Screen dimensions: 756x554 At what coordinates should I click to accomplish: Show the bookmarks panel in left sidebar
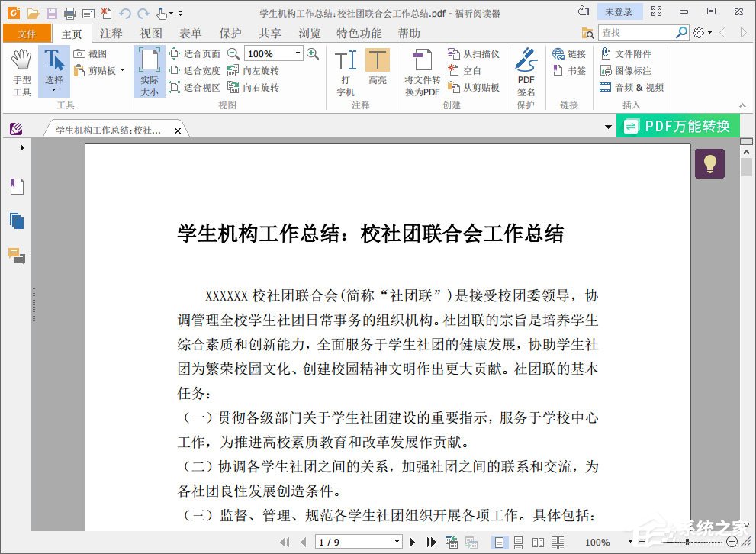[x=17, y=185]
